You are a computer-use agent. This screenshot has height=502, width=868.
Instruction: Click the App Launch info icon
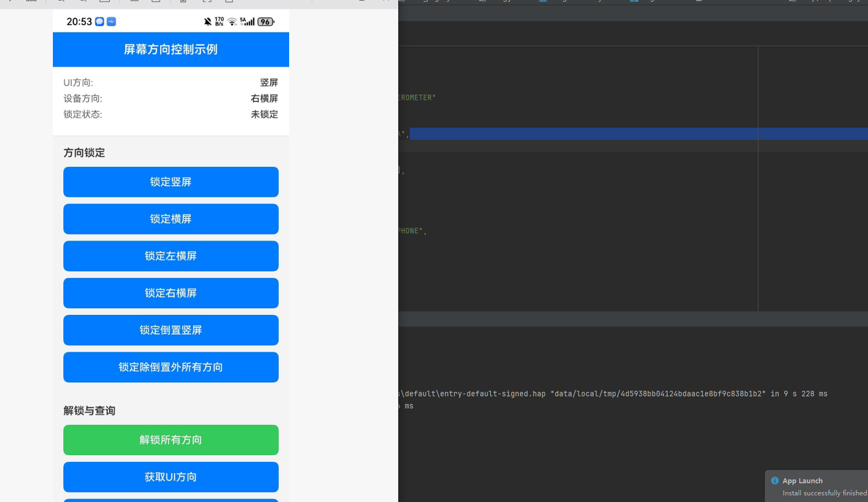pos(775,481)
